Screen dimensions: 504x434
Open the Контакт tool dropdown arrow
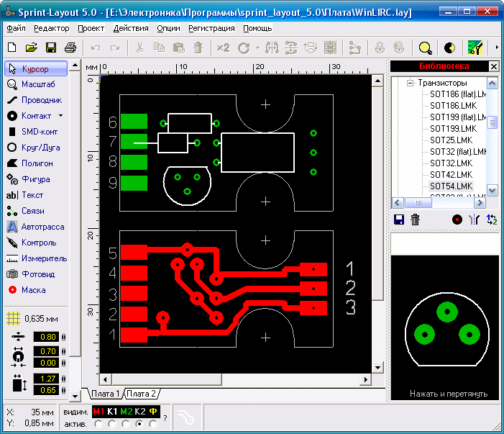tap(61, 116)
